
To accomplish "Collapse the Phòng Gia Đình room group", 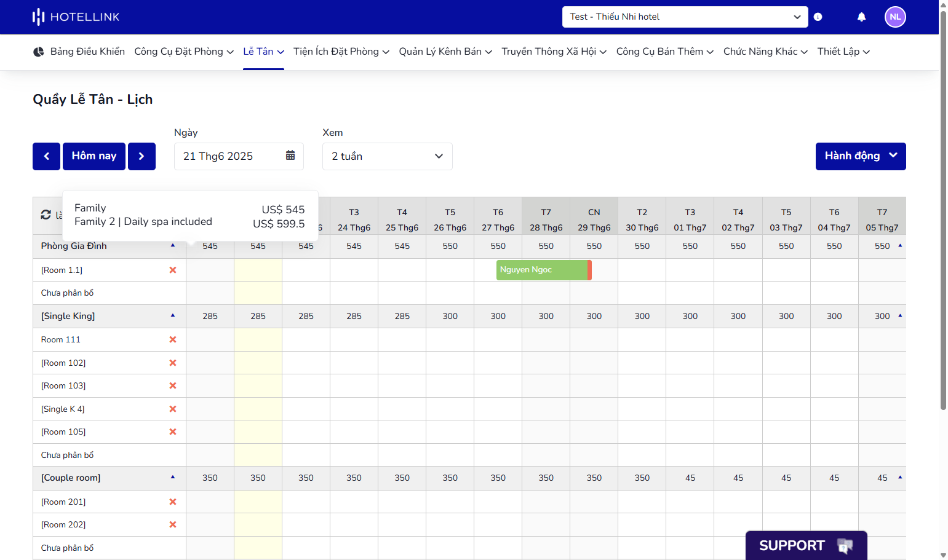I will point(173,246).
